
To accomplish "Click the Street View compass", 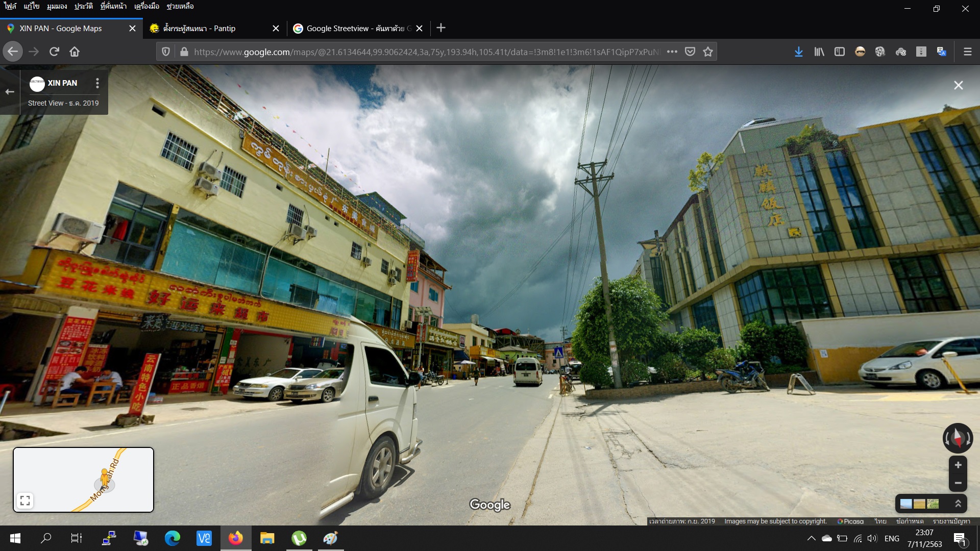I will (x=958, y=438).
